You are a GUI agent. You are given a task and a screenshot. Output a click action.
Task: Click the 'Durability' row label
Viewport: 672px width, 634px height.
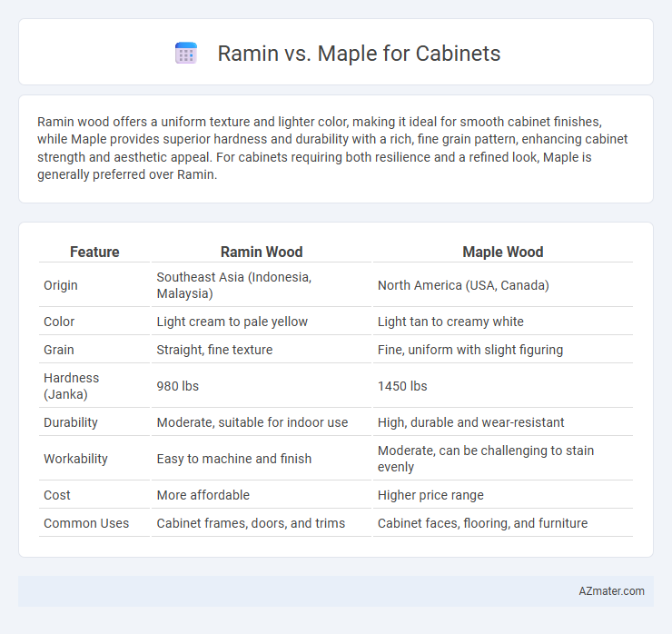70,422
